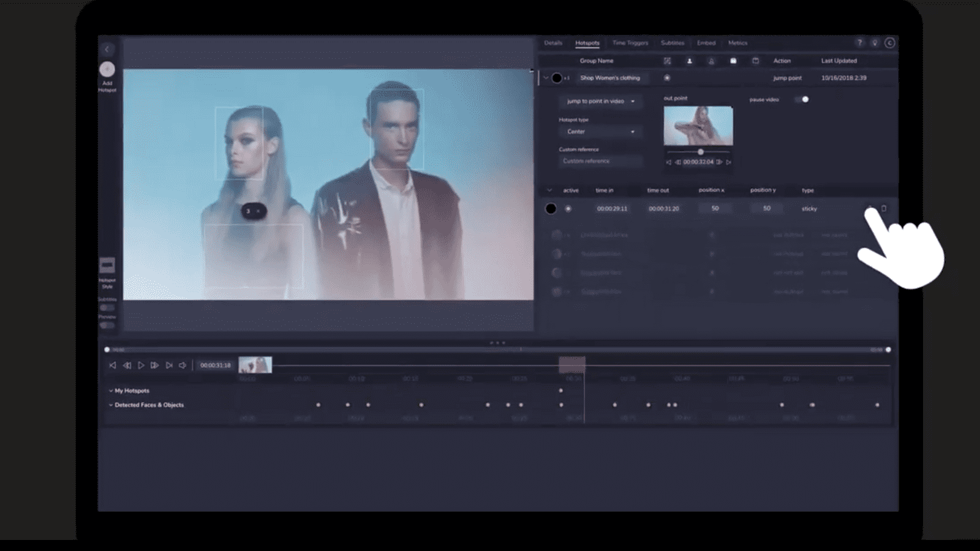Disable the pause video toggle
Viewport: 980px width, 551px height.
click(804, 99)
